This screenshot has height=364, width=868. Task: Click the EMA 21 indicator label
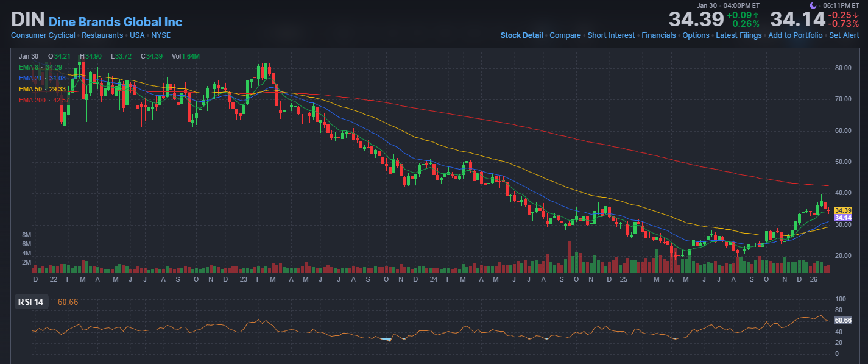tap(42, 78)
